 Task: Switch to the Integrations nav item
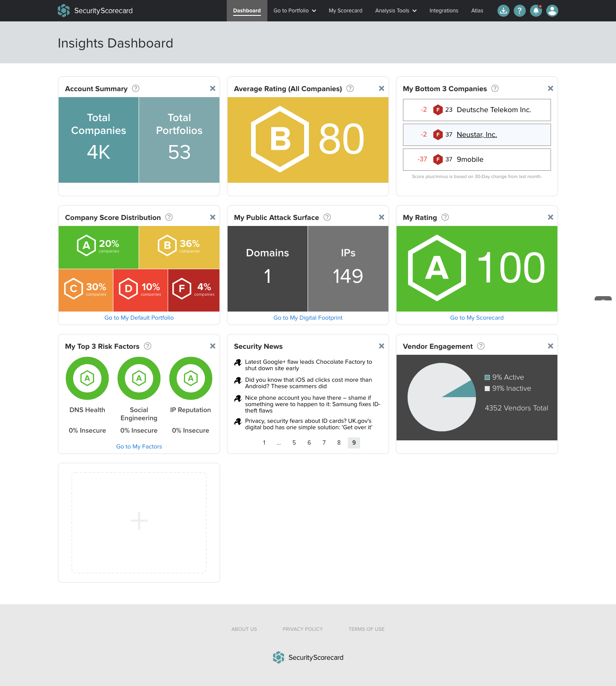pos(444,11)
